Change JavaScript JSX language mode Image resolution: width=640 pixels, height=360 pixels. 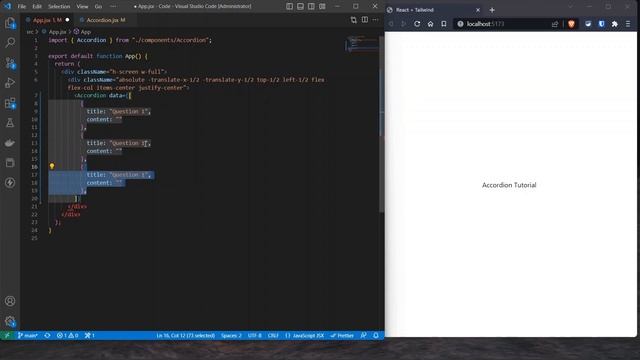coord(304,335)
